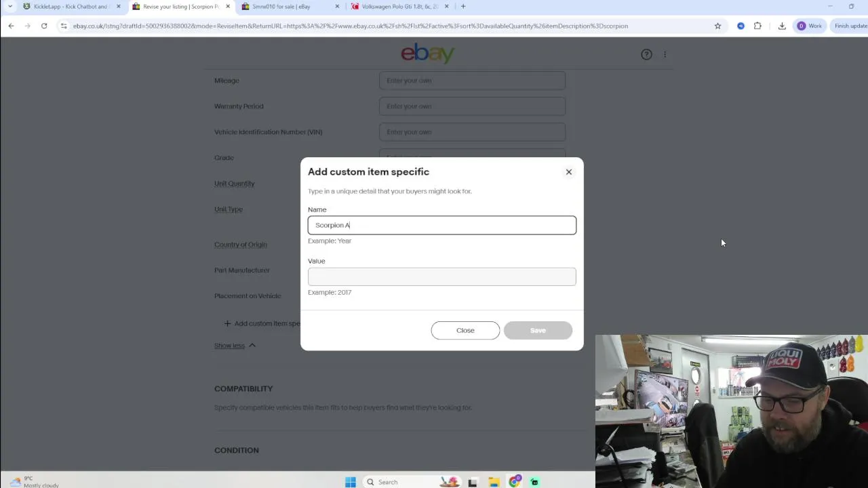Click the Mileage input field
Viewport: 868px width, 488px height.
[472, 81]
